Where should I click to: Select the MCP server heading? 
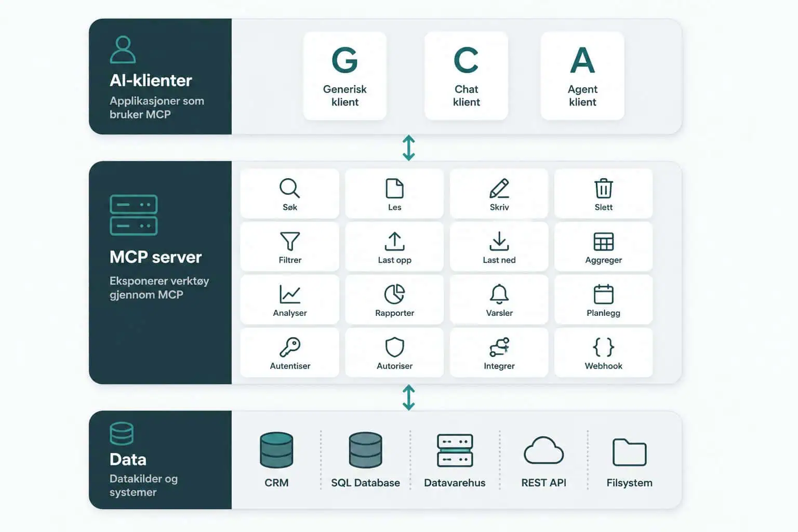tap(155, 257)
